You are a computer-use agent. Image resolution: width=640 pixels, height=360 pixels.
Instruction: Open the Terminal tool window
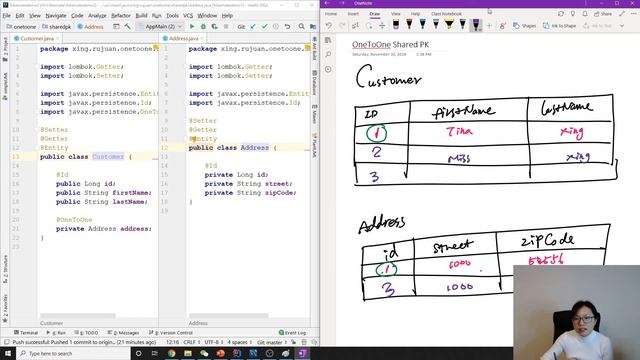coord(26,333)
